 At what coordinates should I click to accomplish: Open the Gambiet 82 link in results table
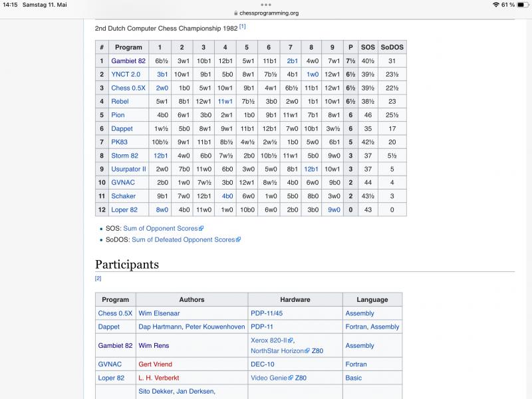(x=128, y=61)
